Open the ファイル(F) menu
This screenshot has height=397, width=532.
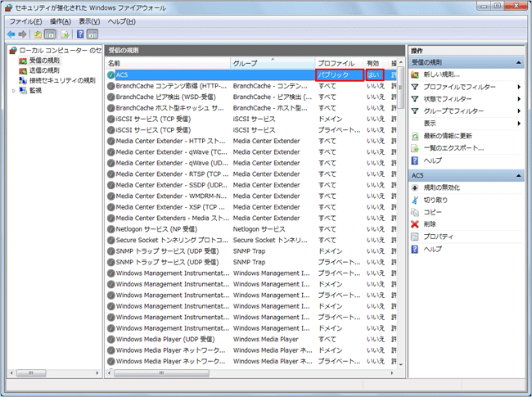pyautogui.click(x=26, y=22)
